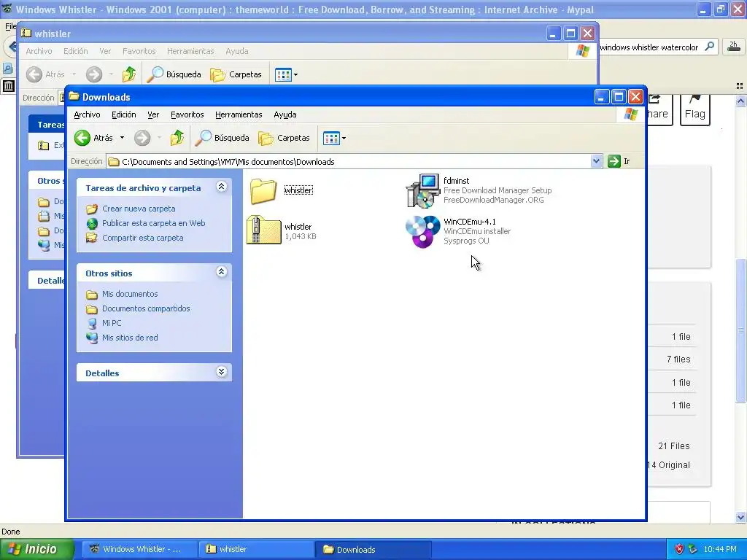Click red security shield tray icon

click(679, 549)
